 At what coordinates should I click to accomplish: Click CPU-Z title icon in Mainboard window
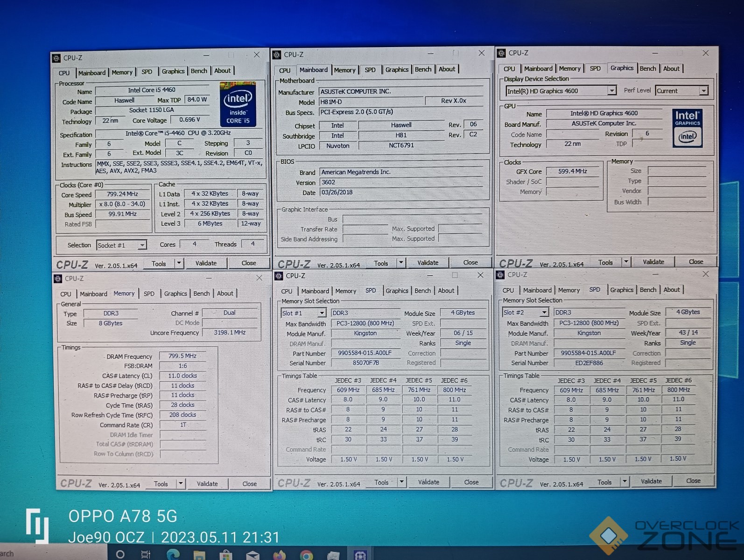pos(277,55)
